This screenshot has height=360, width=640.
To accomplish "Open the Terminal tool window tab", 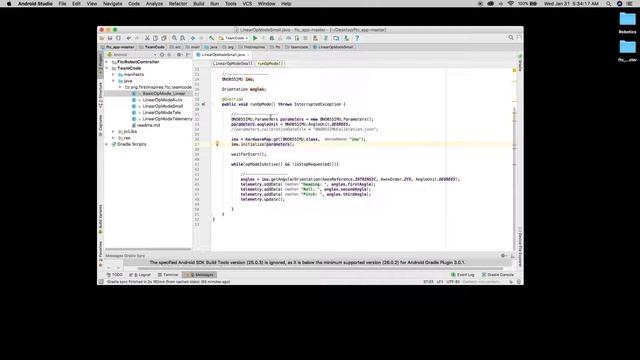I will coord(168,275).
